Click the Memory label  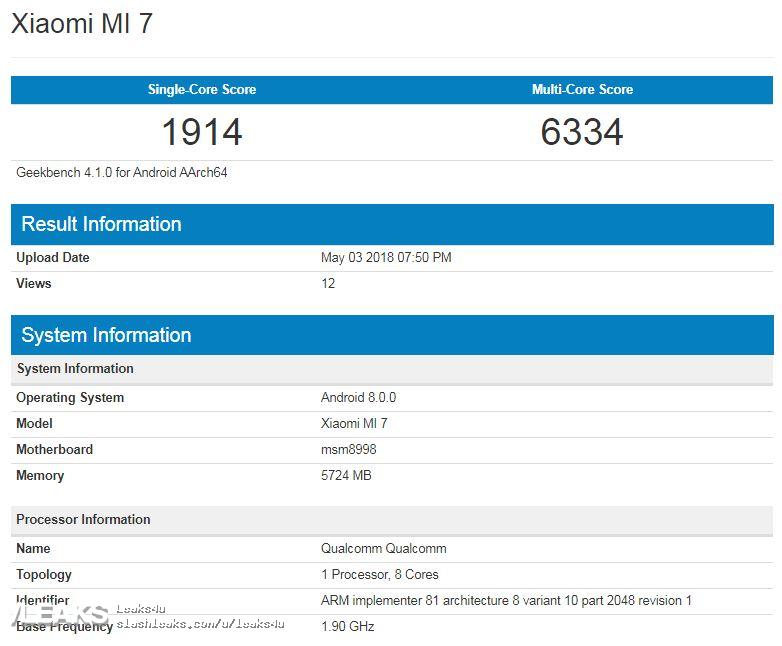click(x=40, y=475)
